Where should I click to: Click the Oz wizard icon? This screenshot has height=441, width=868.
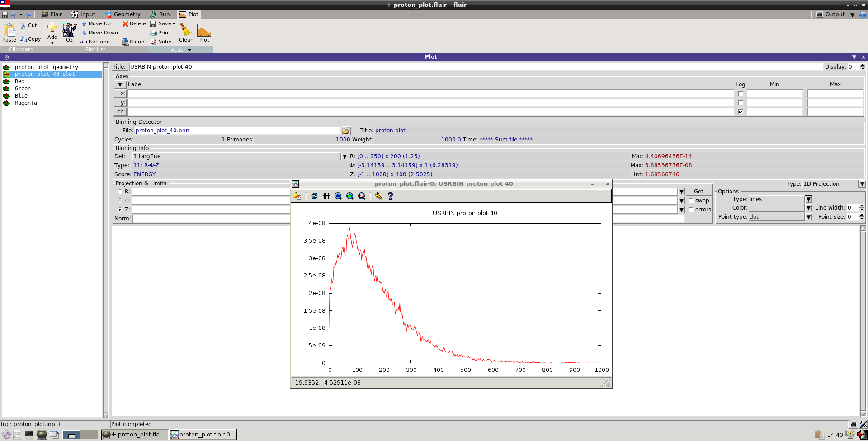pyautogui.click(x=69, y=32)
